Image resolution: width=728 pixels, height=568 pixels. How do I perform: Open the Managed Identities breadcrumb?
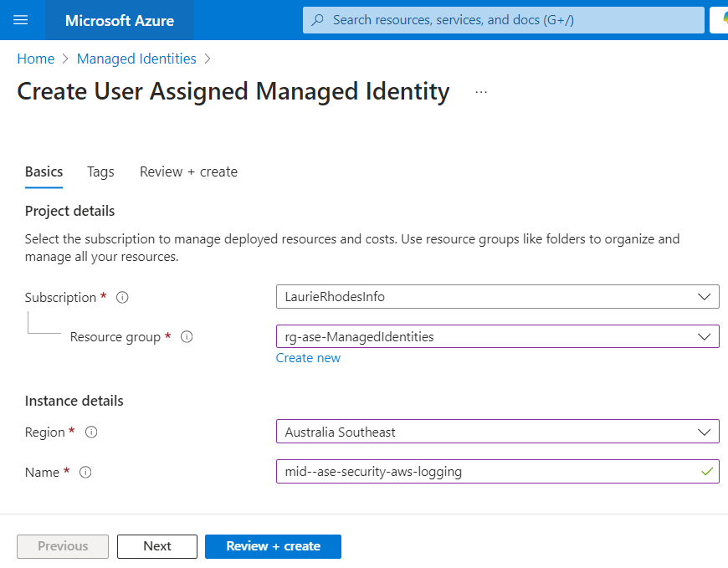click(x=136, y=59)
